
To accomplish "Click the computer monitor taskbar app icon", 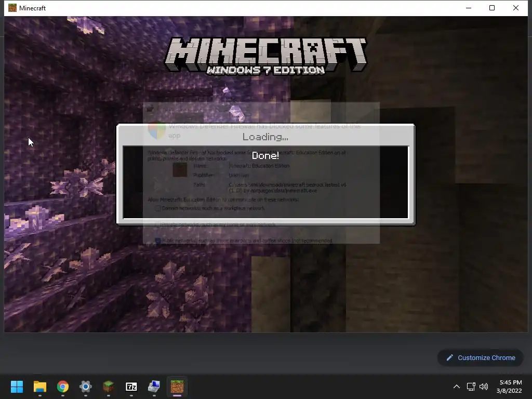I will [x=154, y=387].
